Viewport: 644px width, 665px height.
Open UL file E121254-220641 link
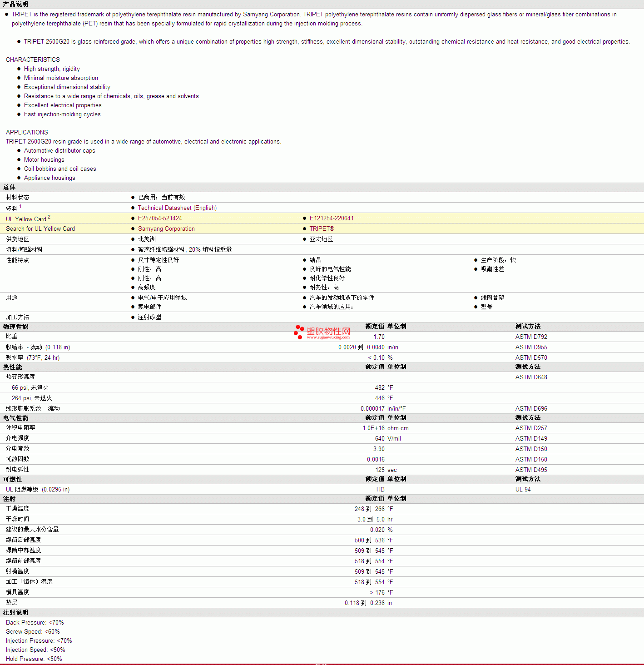pyautogui.click(x=332, y=218)
